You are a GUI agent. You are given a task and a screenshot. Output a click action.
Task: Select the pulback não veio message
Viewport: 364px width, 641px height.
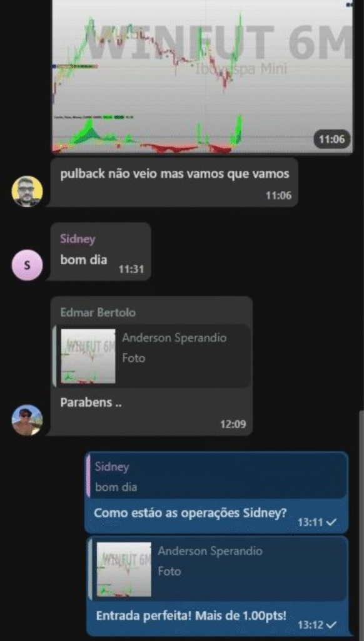(x=174, y=182)
